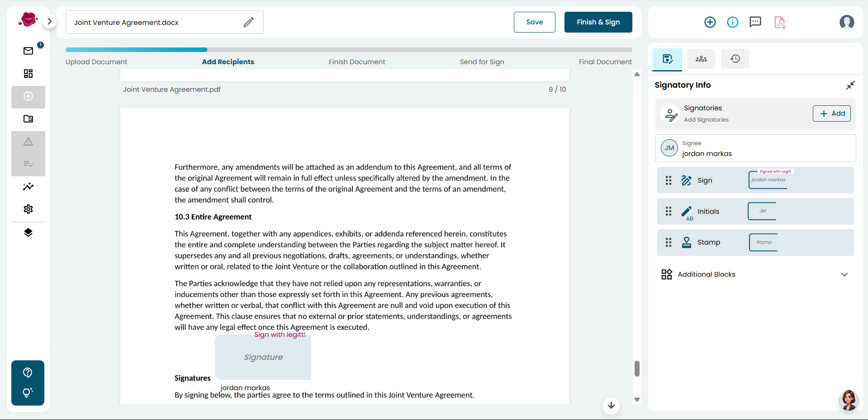Open the assistant avatar chat
868x420 pixels.
click(849, 400)
